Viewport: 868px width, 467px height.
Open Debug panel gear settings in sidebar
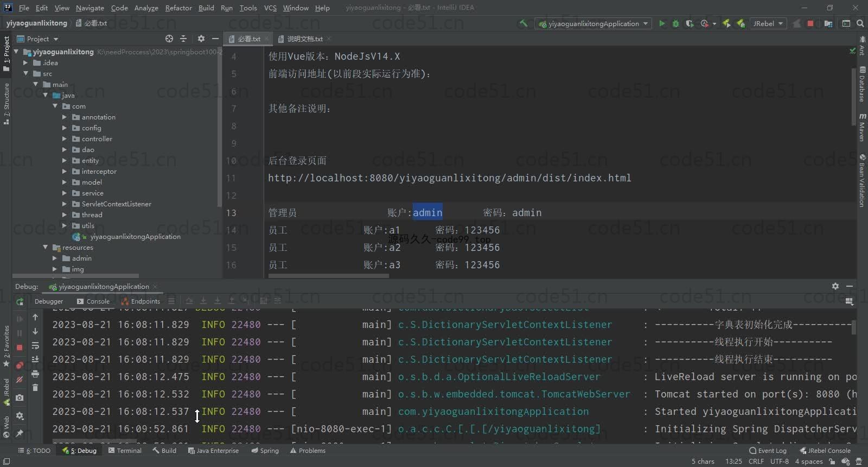[20, 416]
